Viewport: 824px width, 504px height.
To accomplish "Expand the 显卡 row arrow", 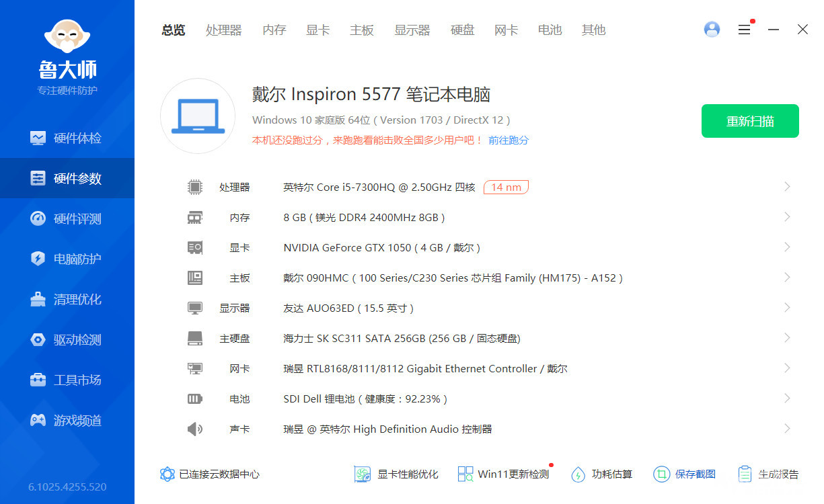I will click(787, 247).
